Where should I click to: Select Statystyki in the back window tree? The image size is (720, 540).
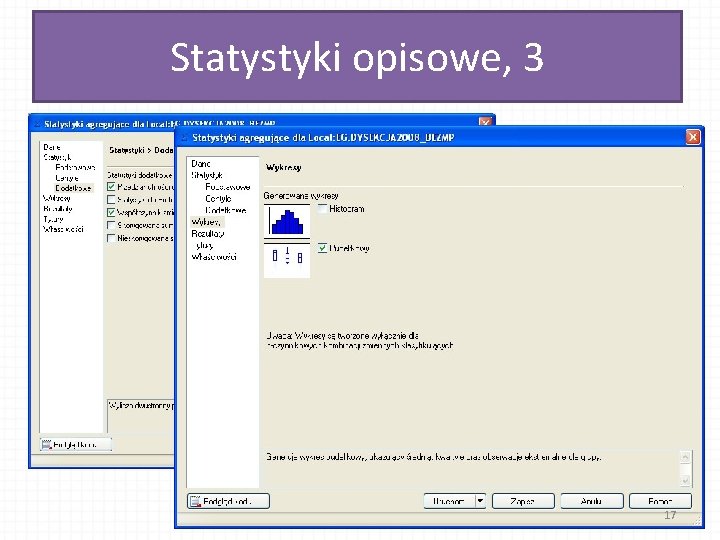point(57,157)
